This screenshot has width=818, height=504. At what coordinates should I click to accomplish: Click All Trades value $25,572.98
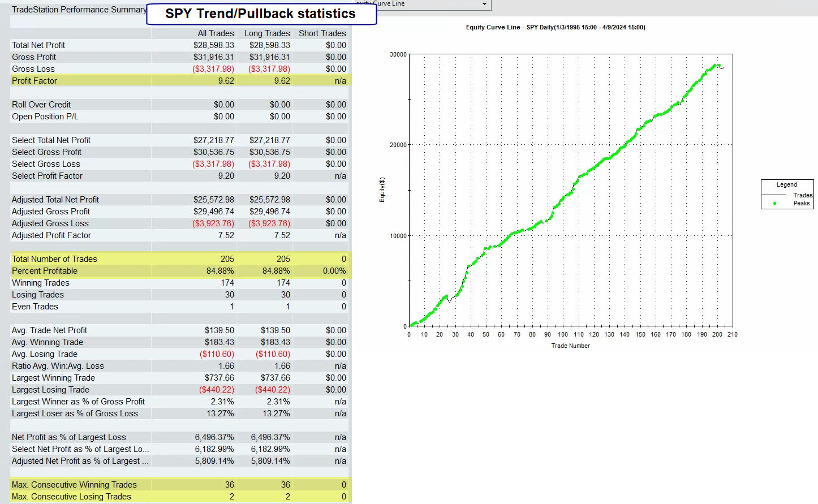pos(214,200)
